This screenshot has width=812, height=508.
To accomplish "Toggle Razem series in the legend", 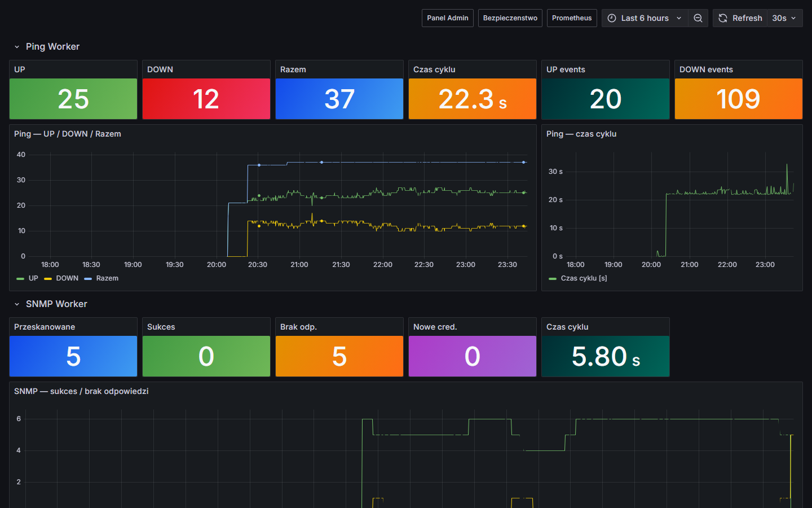I will click(x=107, y=278).
